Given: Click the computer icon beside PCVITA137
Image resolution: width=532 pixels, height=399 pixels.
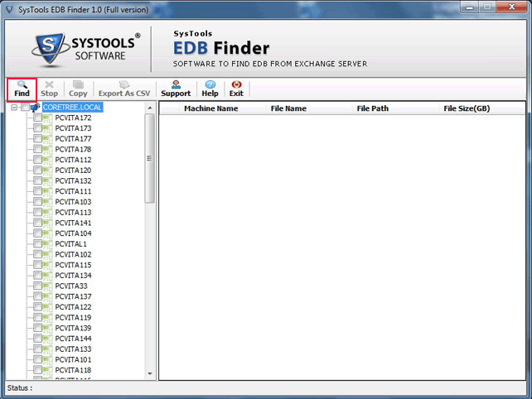Looking at the screenshot, I should pyautogui.click(x=47, y=296).
